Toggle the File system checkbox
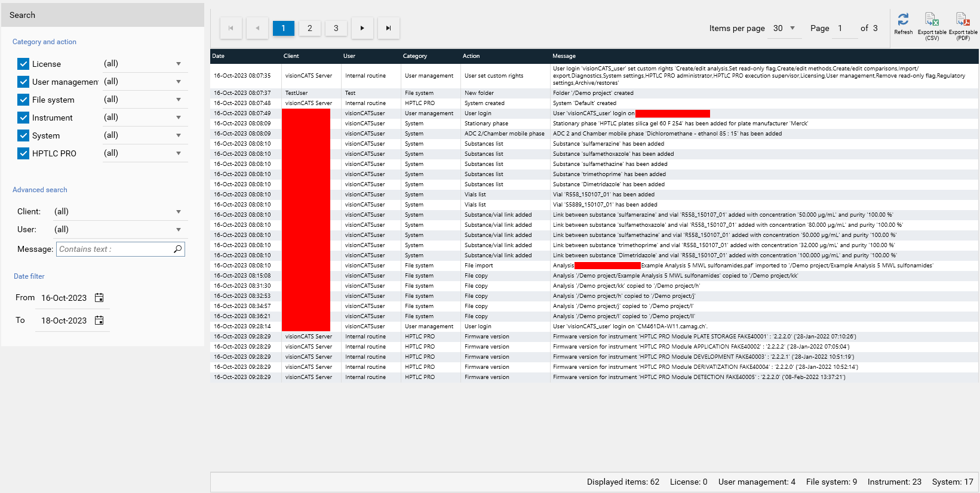This screenshot has width=980, height=493. [23, 100]
